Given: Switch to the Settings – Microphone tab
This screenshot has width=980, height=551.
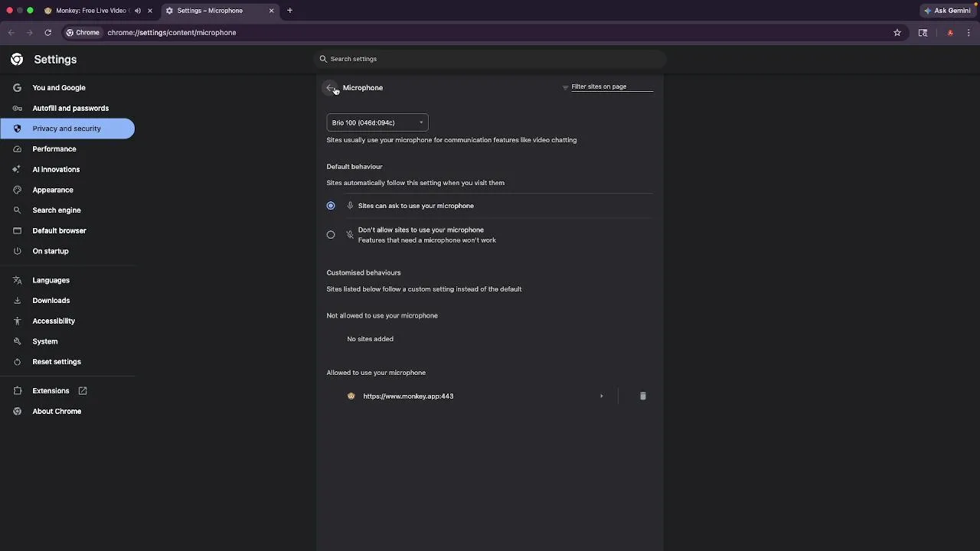Looking at the screenshot, I should [x=220, y=11].
